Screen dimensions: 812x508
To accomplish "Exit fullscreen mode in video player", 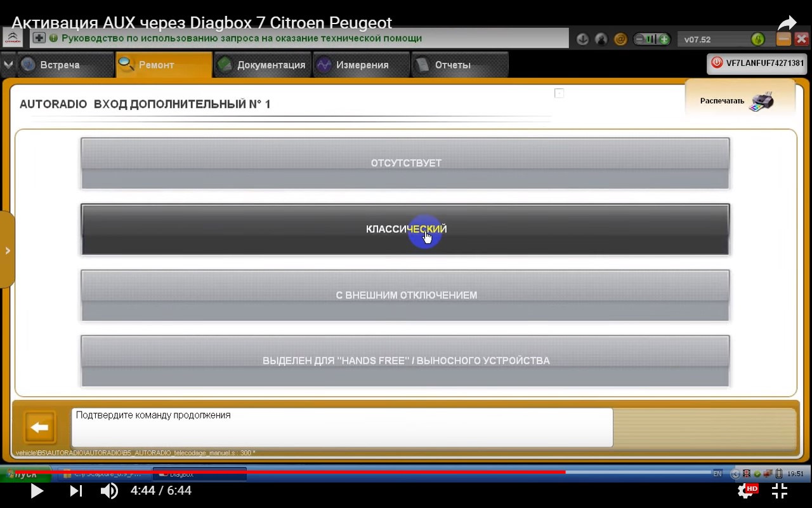I will [x=780, y=490].
